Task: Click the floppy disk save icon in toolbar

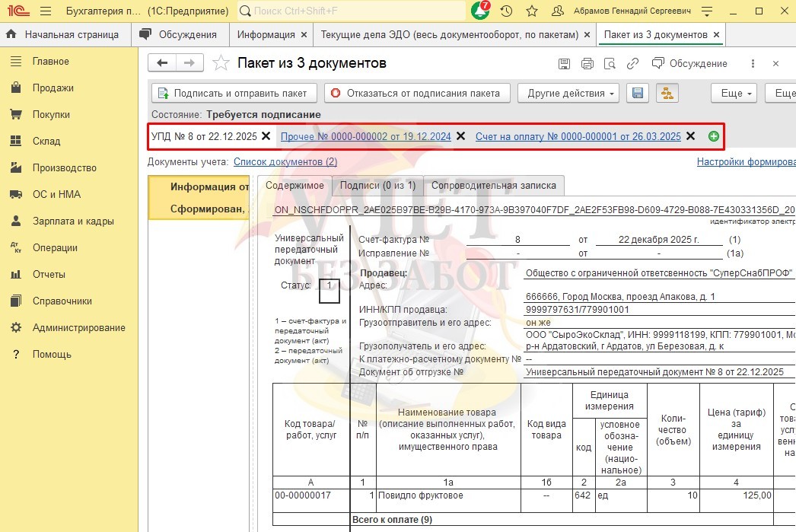Action: (638, 93)
